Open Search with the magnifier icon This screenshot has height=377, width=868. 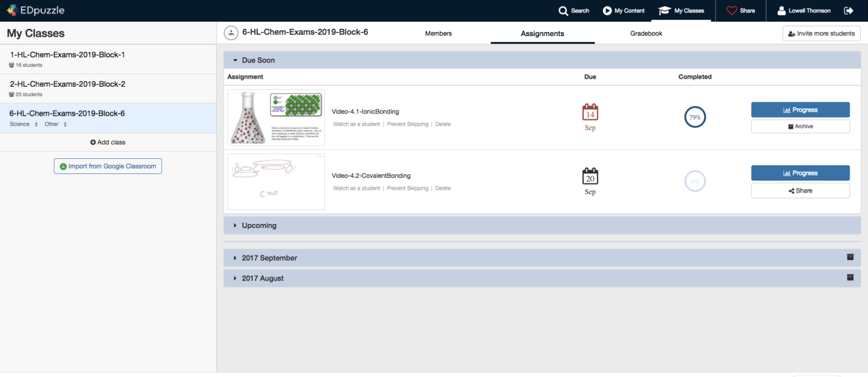click(563, 11)
